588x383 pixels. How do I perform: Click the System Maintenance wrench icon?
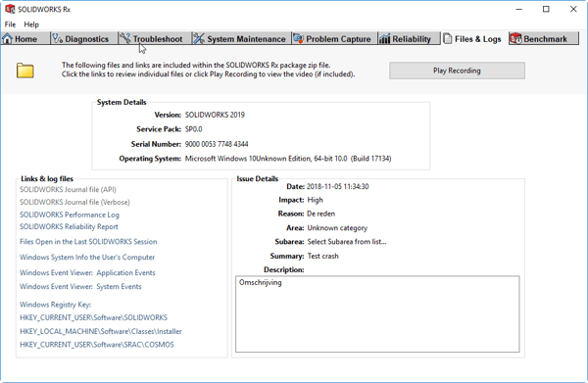click(199, 38)
